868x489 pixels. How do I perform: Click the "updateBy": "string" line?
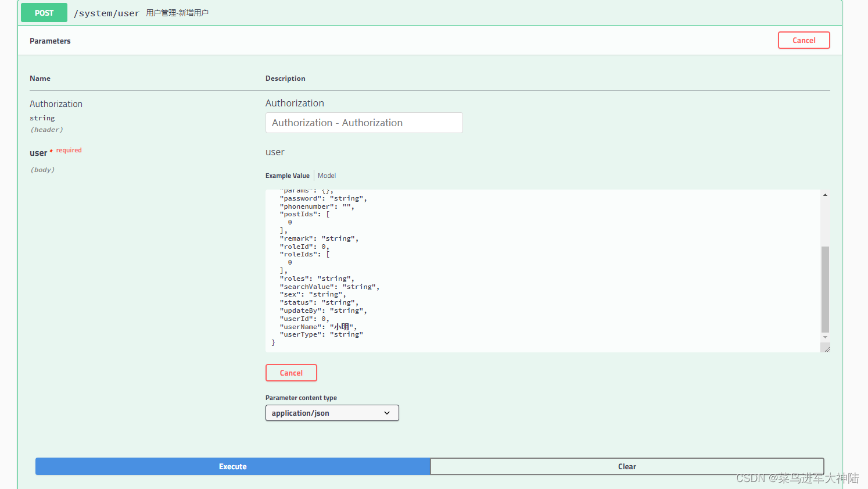click(x=323, y=310)
